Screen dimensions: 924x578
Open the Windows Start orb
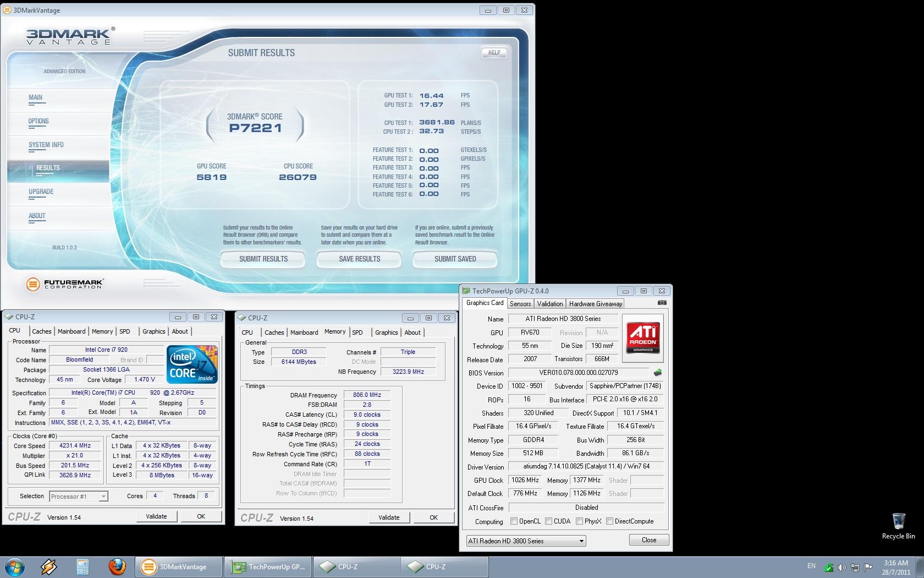coord(14,566)
